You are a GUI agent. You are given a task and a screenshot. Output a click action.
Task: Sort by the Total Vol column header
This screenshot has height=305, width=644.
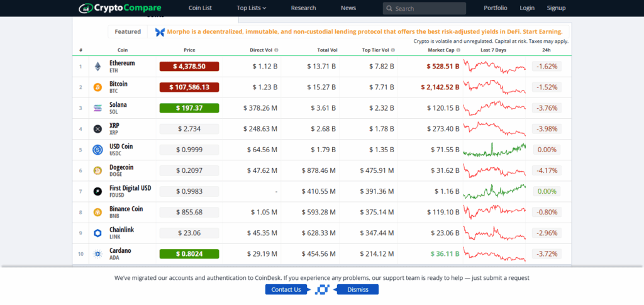point(327,50)
